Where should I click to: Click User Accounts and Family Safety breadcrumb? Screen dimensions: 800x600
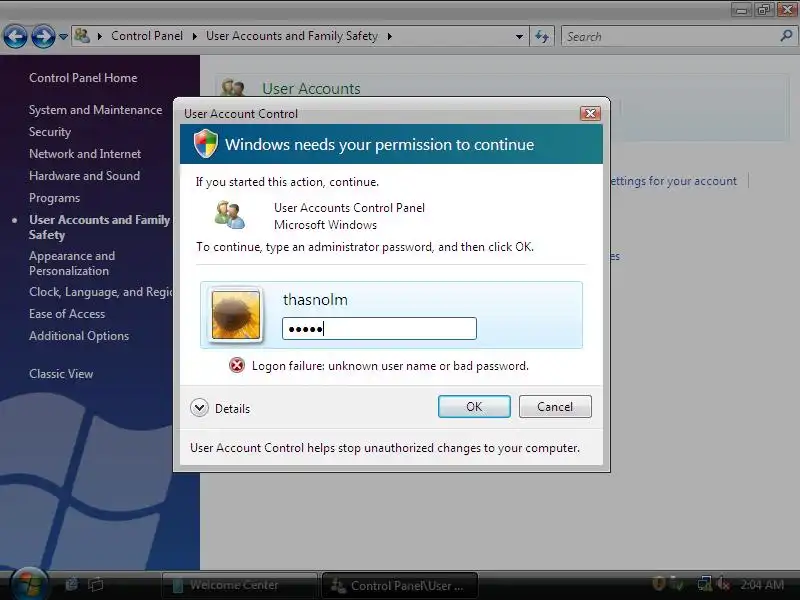292,36
